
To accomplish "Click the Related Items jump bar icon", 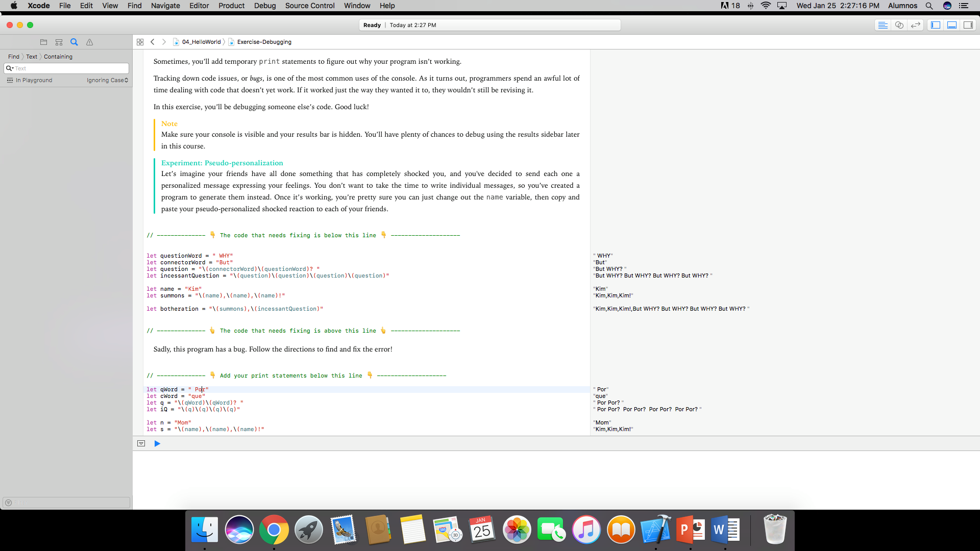I will (140, 42).
